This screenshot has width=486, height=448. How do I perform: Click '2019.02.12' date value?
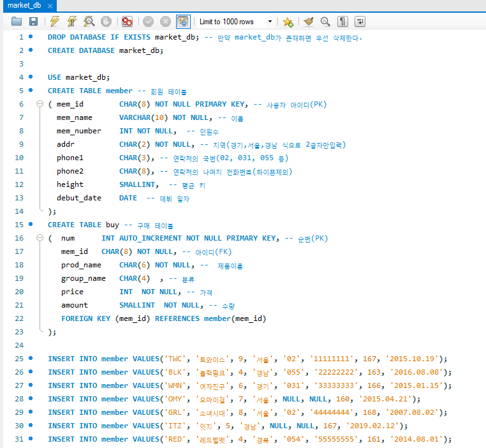tap(372, 426)
